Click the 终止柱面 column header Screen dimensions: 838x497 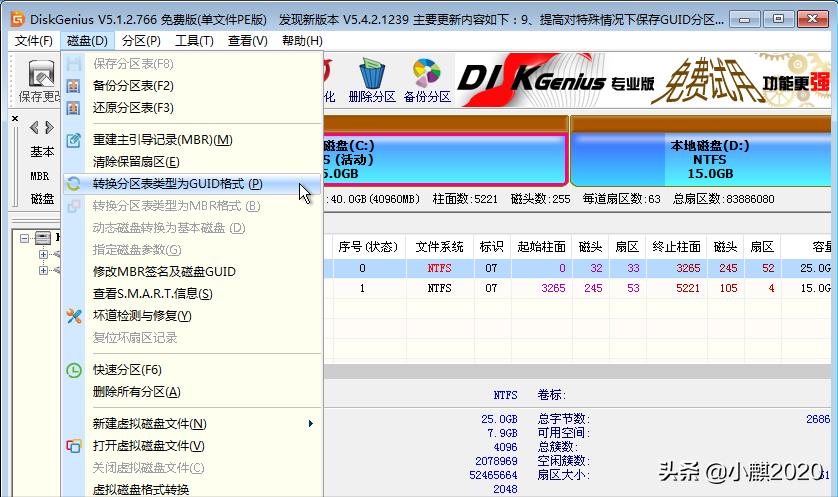click(x=676, y=247)
